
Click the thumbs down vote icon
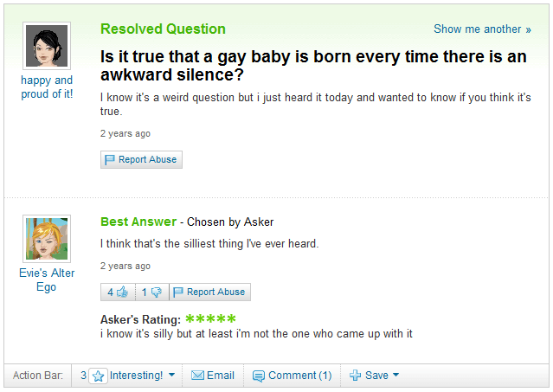tap(156, 292)
